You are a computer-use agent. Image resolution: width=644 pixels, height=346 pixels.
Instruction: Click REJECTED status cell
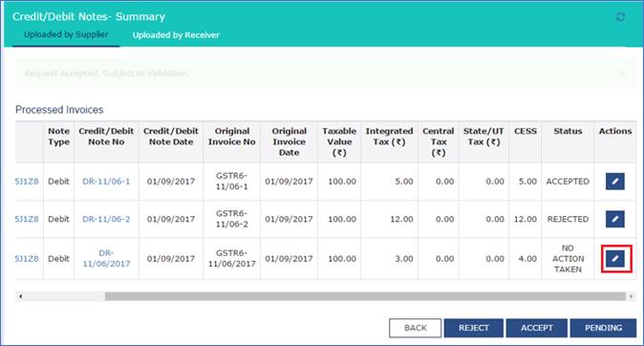[x=568, y=219]
